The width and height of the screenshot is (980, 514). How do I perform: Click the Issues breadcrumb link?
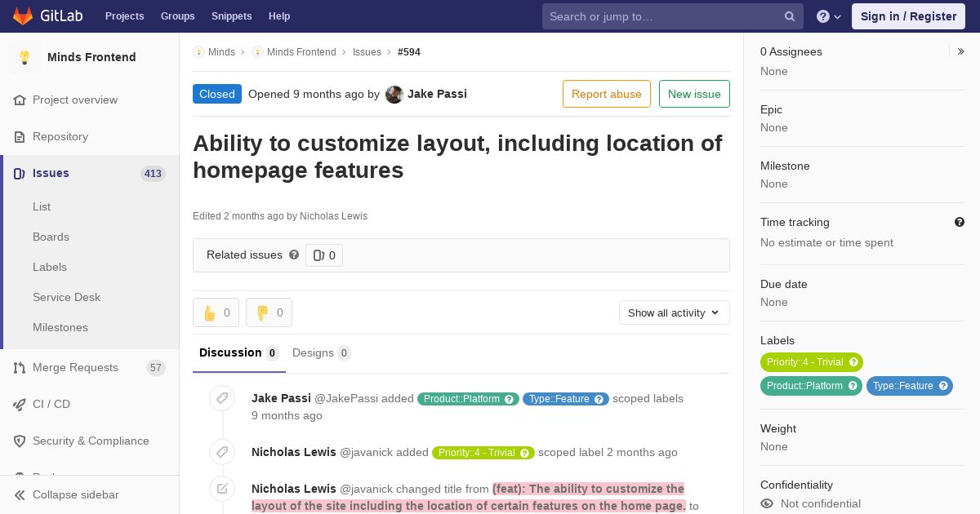click(367, 51)
